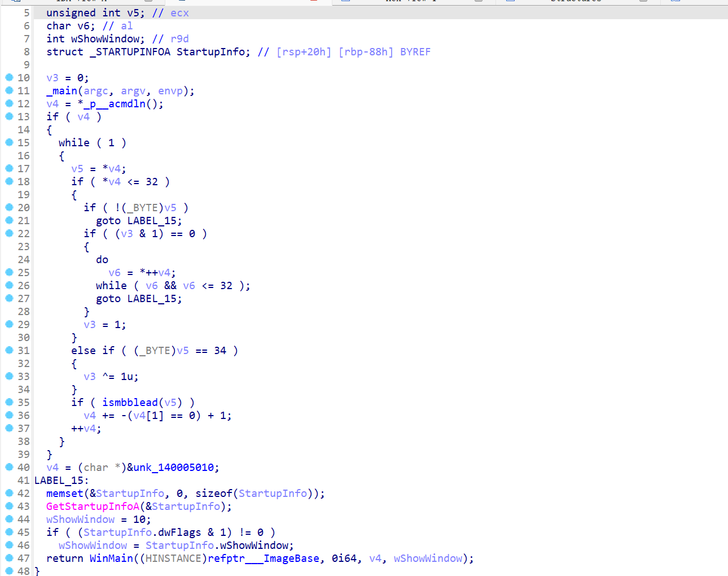728x576 pixels.
Task: Click the blue dot on line 31
Action: click(9, 350)
